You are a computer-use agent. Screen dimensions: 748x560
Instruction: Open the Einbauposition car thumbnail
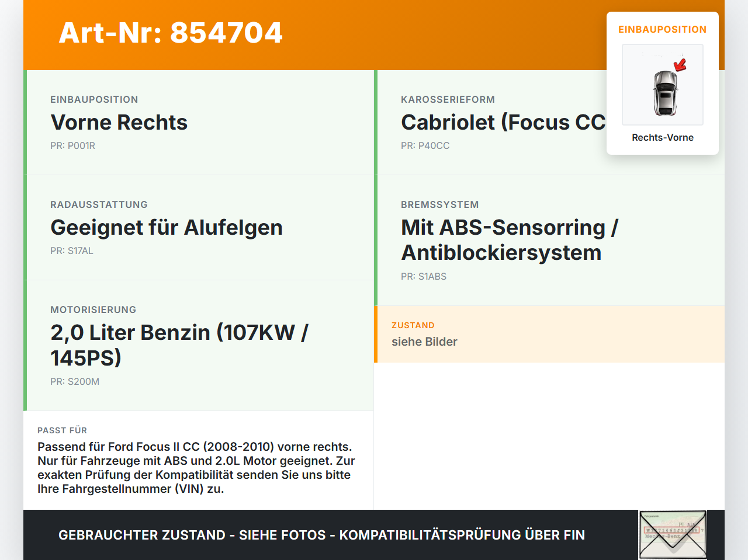point(663,85)
